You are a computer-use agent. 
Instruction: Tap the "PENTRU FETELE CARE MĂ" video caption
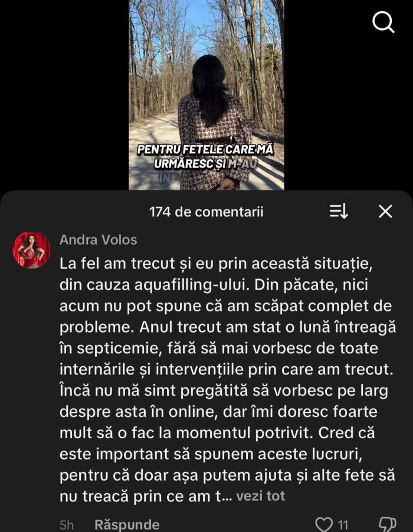(x=205, y=149)
